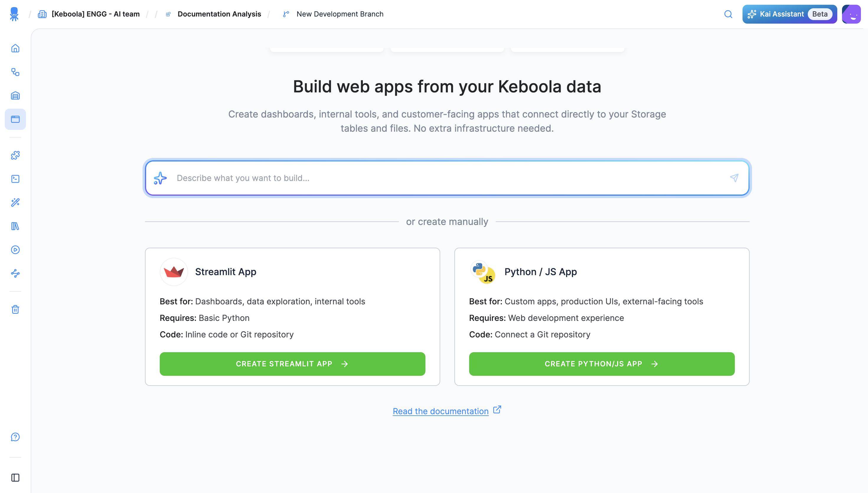The height and width of the screenshot is (493, 868).
Task: Click the Beta badge on Kai Assistant
Action: [x=820, y=14]
